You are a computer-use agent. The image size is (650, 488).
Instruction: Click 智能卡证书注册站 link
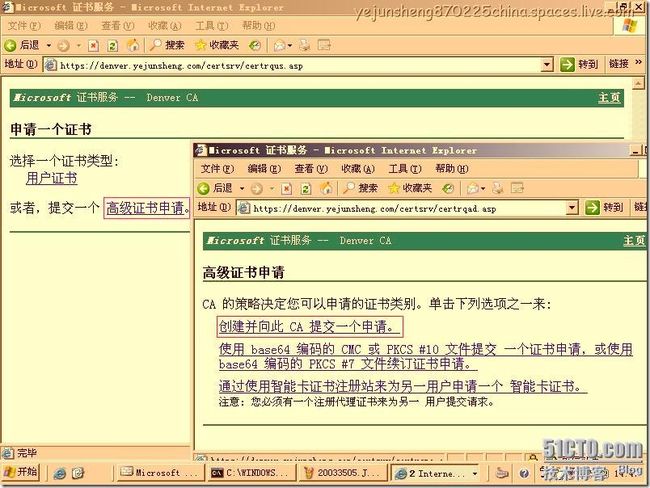[403, 386]
